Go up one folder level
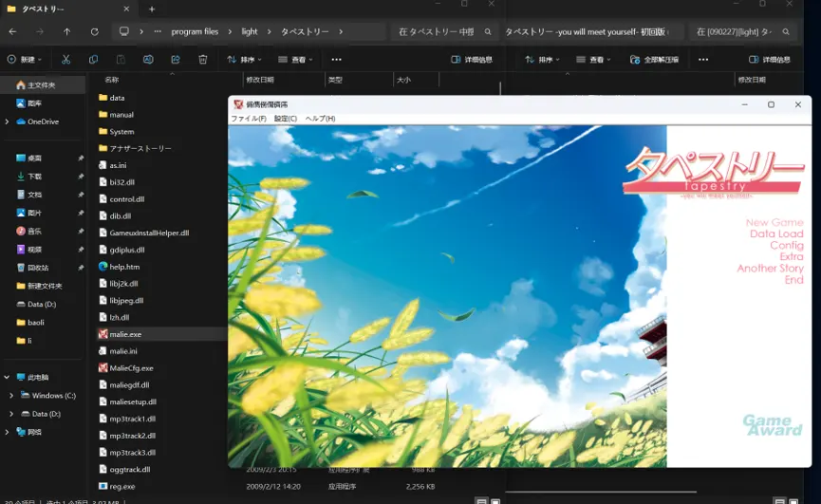821x504 pixels. coord(67,32)
